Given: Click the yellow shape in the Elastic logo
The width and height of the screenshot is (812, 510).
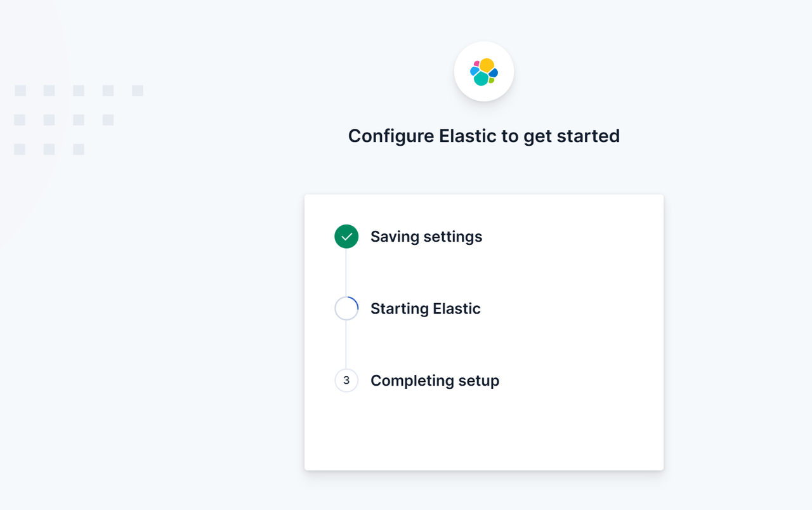Looking at the screenshot, I should point(487,65).
